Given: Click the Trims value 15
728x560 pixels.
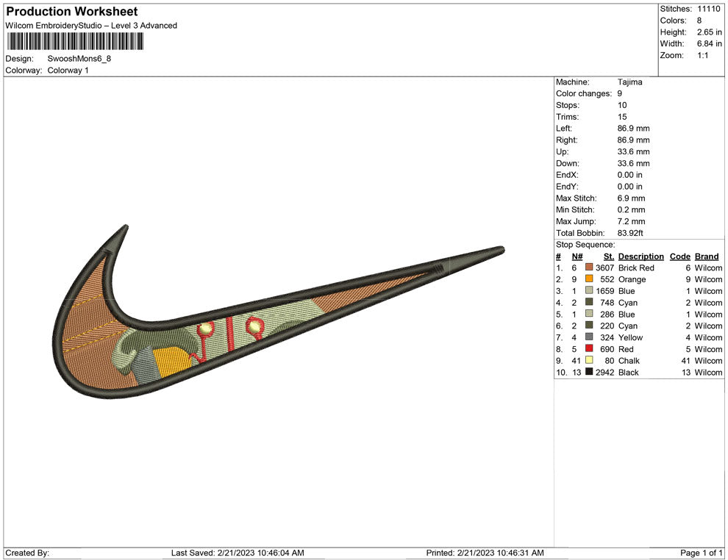Looking at the screenshot, I should coord(622,116).
